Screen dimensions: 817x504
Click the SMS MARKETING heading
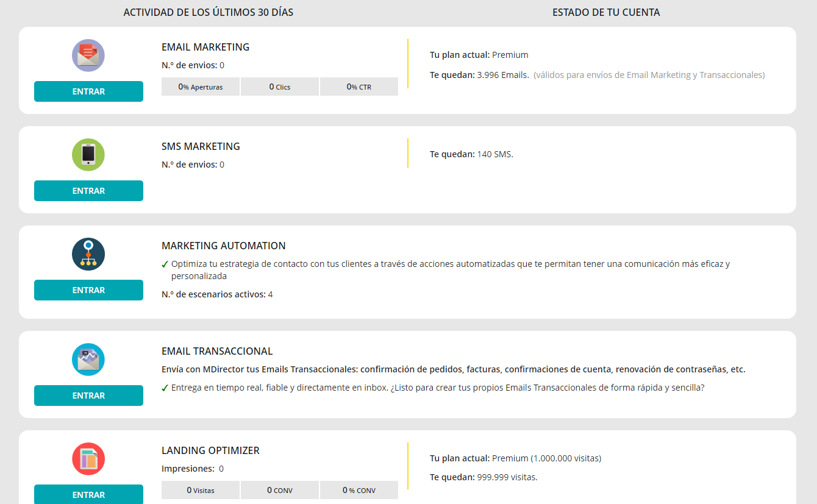pos(201,146)
